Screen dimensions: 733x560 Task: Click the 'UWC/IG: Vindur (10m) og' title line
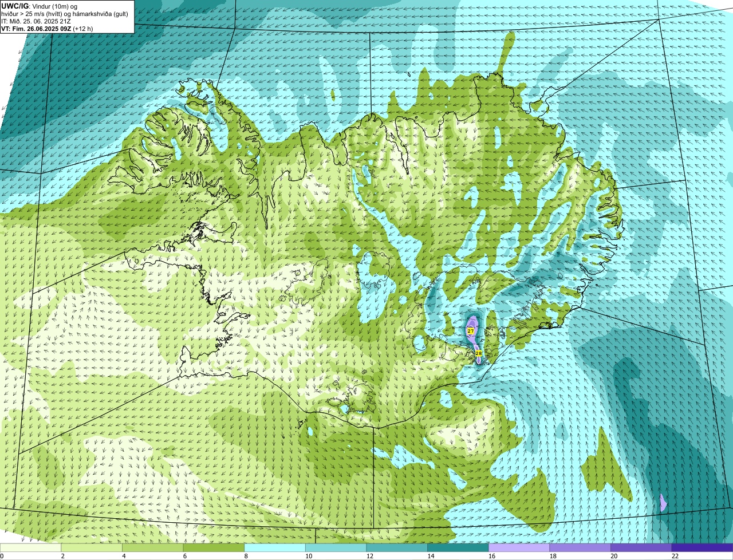point(40,6)
